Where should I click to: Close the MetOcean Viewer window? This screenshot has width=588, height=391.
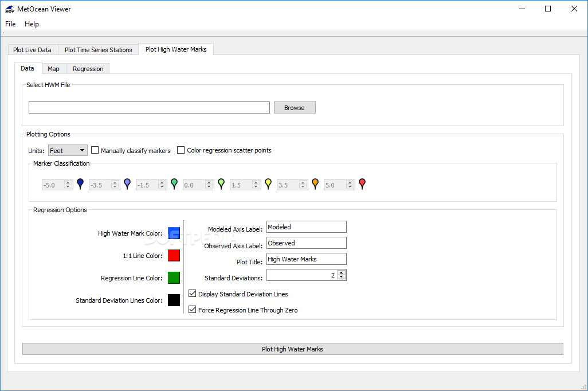tap(574, 9)
